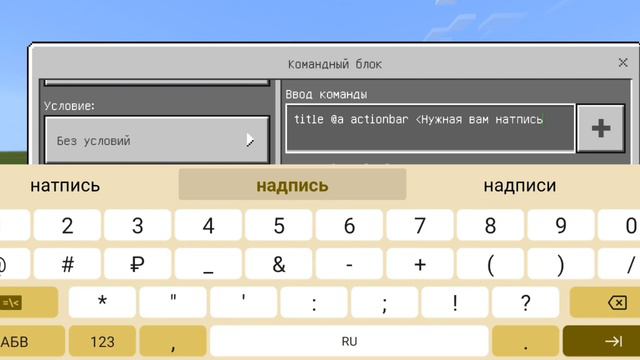Image resolution: width=640 pixels, height=360 pixels.
Task: Tap the closing parenthesis key
Action: point(561,264)
